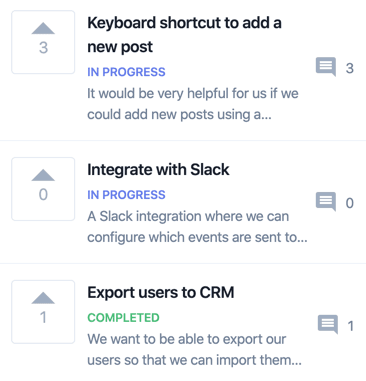Open the 'Integrate with Slack' post title
This screenshot has height=381, width=366.
click(158, 170)
